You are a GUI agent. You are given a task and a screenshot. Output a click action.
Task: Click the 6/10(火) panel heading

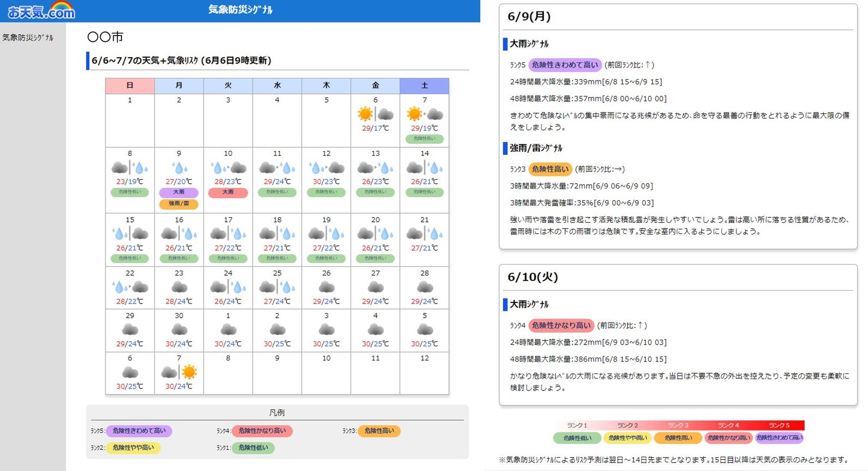click(533, 277)
